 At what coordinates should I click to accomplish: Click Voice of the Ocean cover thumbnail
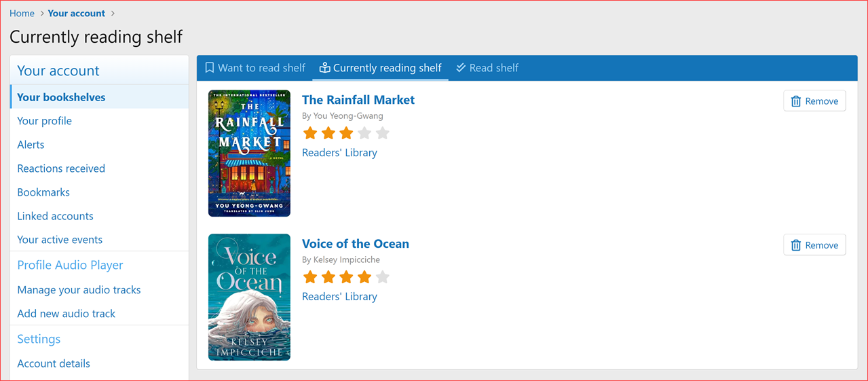click(249, 297)
